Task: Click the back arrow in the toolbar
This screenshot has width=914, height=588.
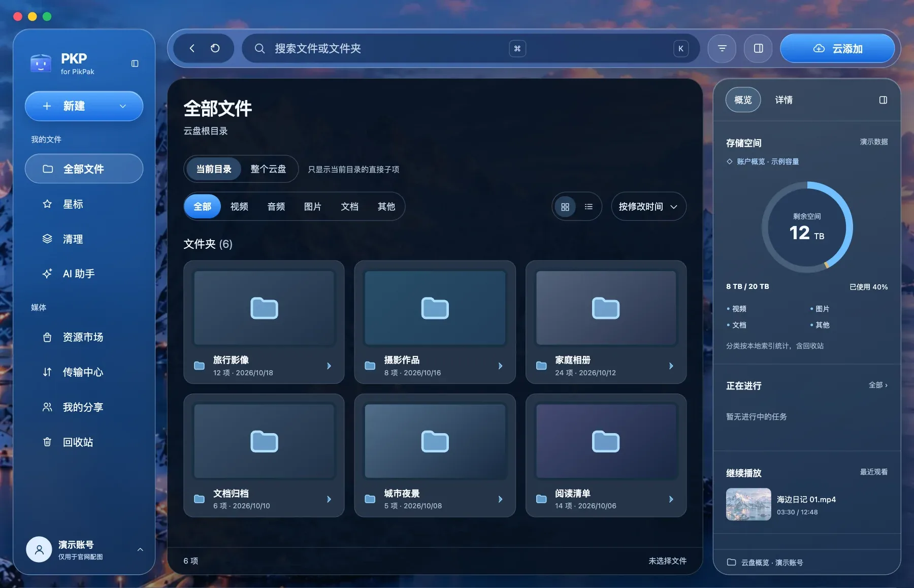Action: click(192, 48)
